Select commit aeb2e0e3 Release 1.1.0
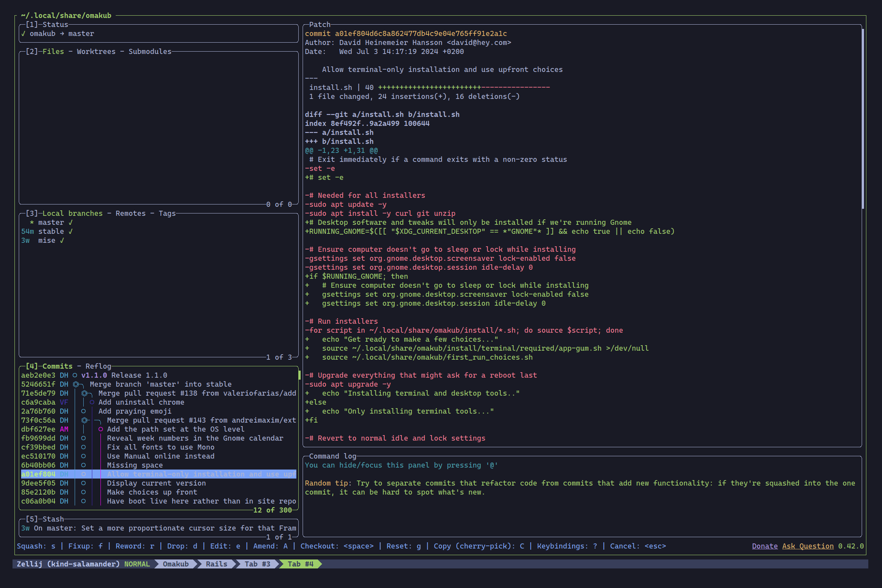This screenshot has height=588, width=882. click(x=158, y=375)
